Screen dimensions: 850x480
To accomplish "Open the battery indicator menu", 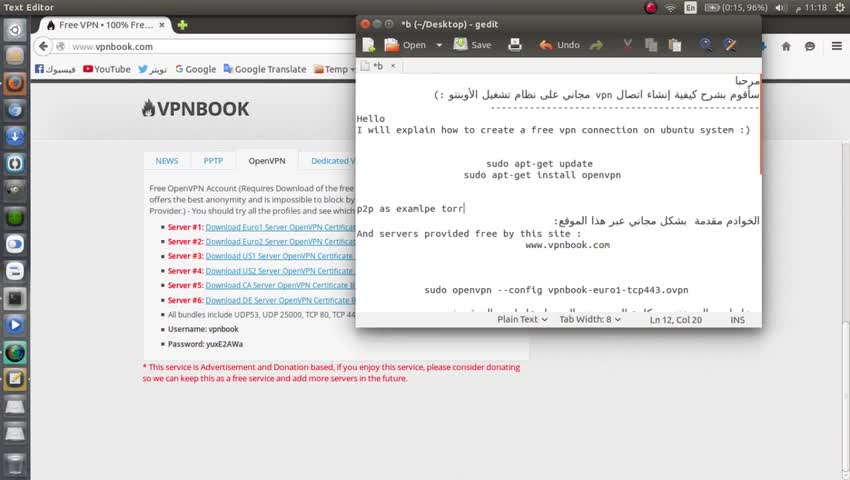I will 736,8.
